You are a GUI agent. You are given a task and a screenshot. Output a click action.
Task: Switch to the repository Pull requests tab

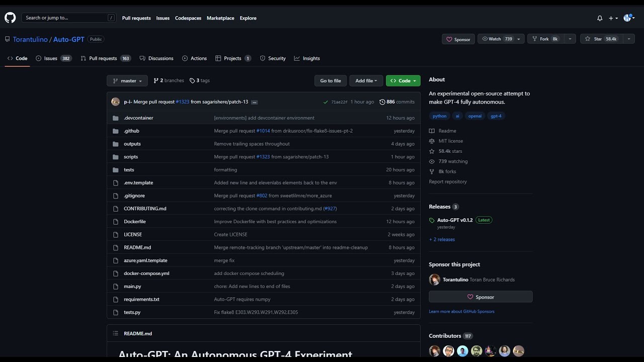coord(106,58)
